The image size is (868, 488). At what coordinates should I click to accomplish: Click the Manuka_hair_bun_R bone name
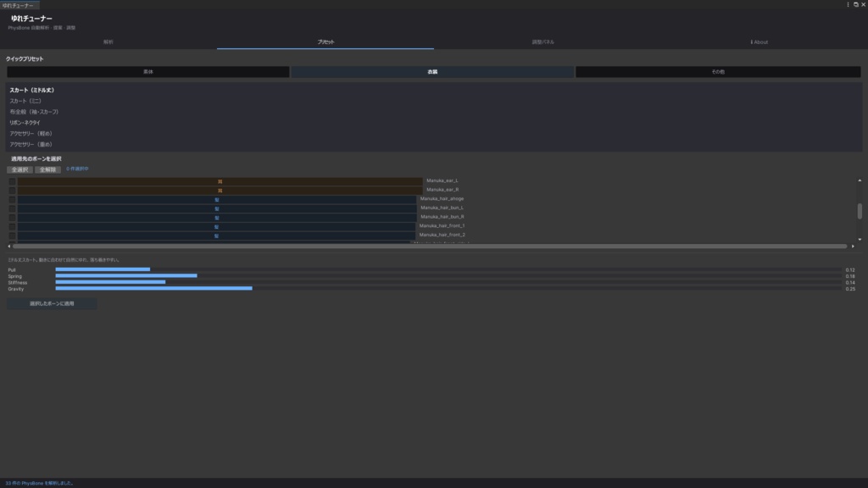(x=442, y=217)
